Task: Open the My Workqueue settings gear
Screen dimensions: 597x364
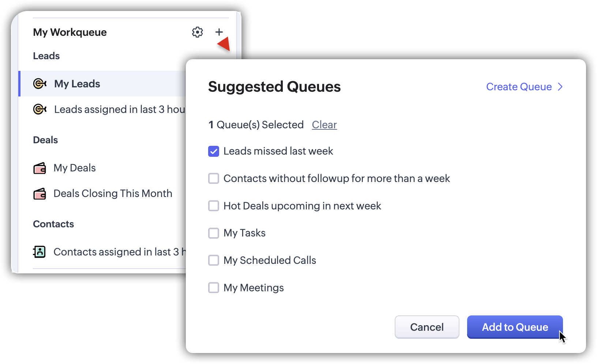Action: coord(198,32)
